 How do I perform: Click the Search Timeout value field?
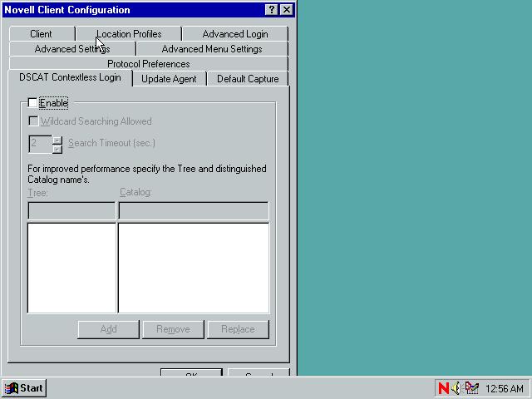(41, 144)
